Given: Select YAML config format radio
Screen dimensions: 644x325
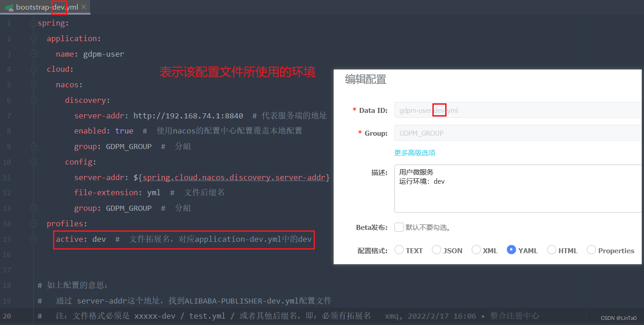Looking at the screenshot, I should [x=511, y=250].
